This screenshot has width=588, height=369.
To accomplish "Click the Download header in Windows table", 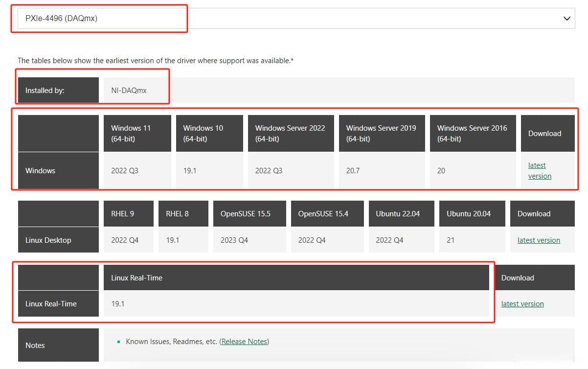I will [548, 133].
